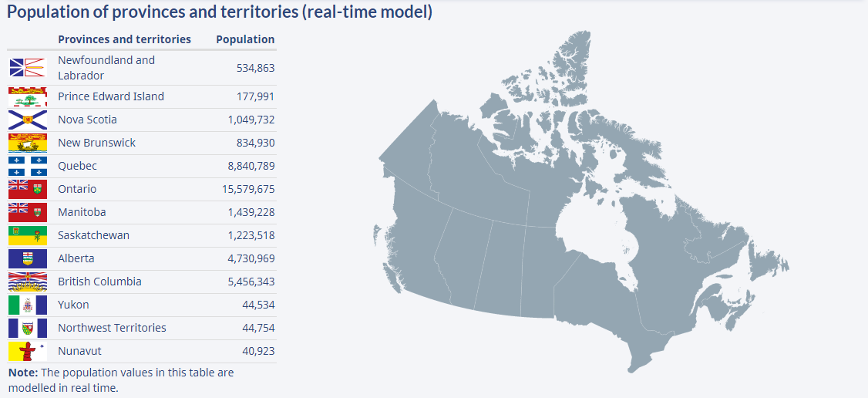Click the Population column header

click(245, 39)
